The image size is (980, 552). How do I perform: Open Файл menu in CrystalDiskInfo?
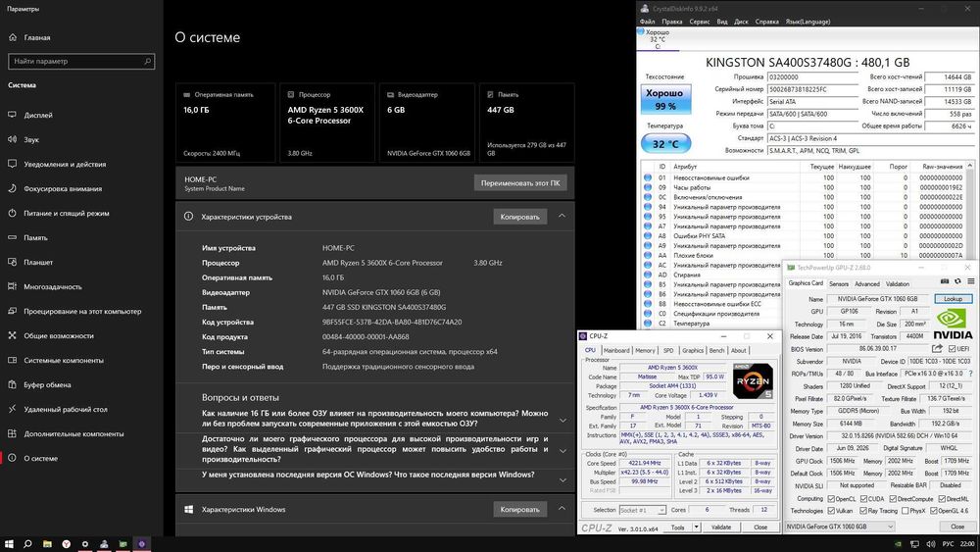tap(647, 22)
